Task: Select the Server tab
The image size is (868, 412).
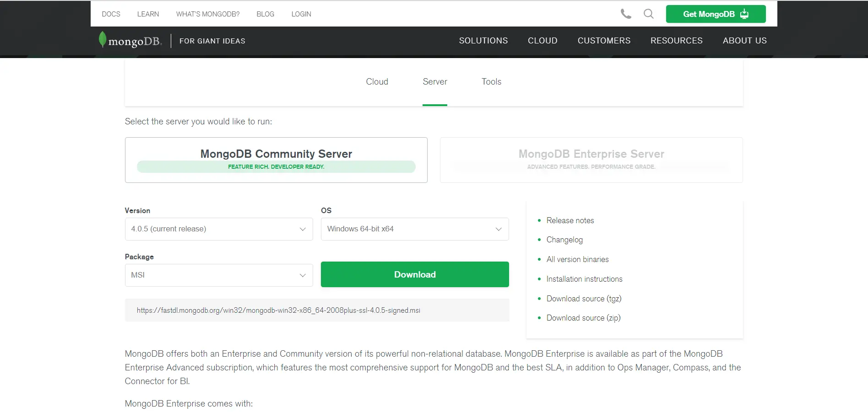Action: tap(434, 81)
